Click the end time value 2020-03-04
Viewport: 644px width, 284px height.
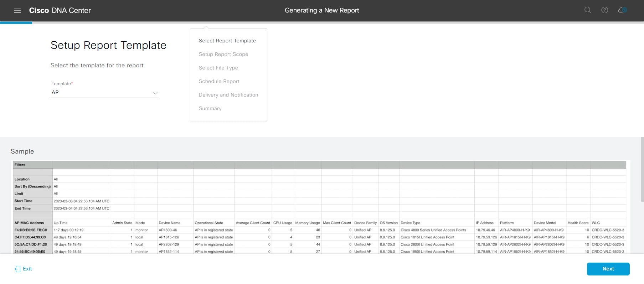(x=82, y=208)
